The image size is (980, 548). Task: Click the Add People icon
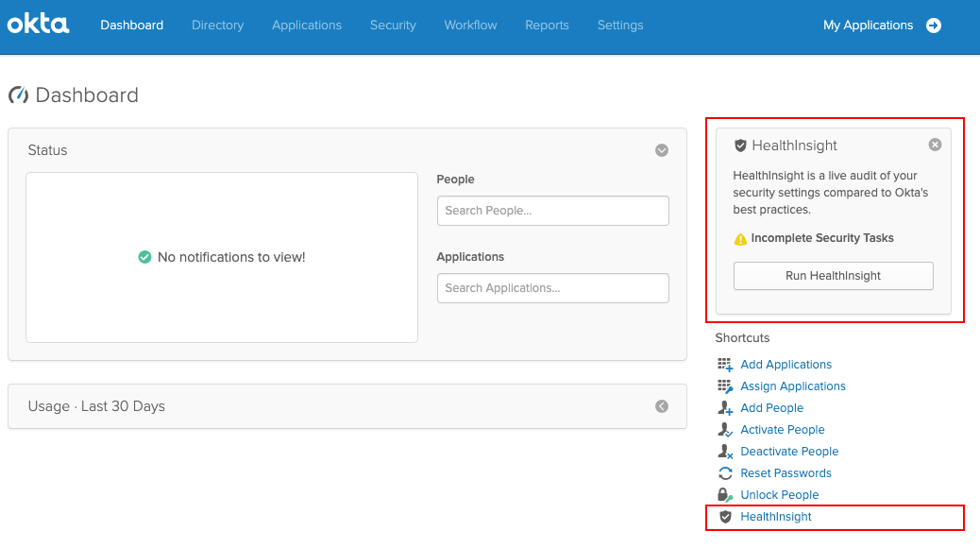725,408
